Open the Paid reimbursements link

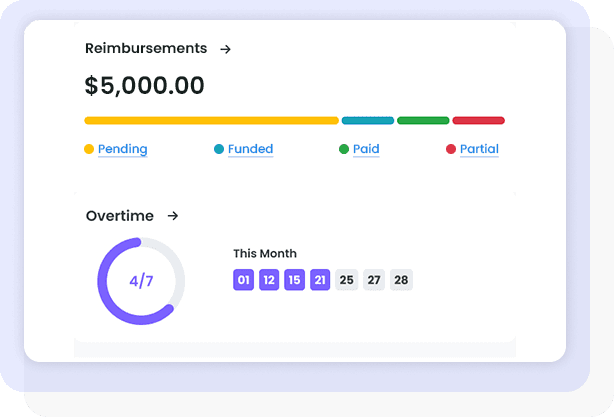point(366,149)
